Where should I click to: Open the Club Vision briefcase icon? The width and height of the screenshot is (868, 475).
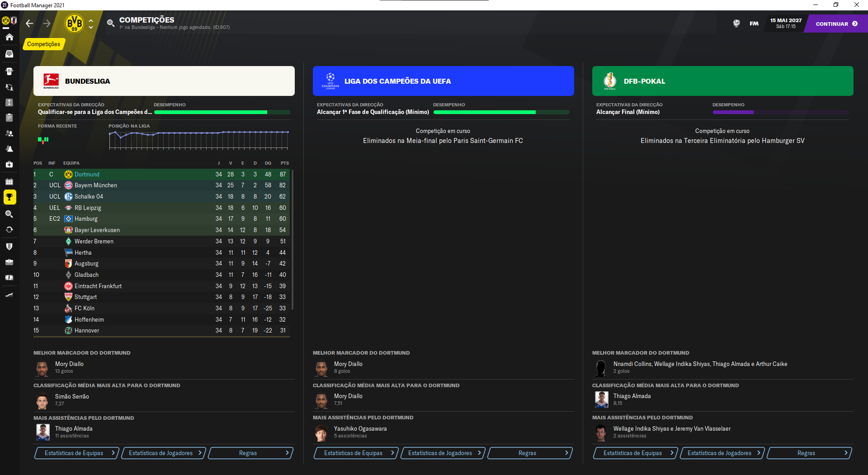[x=9, y=262]
